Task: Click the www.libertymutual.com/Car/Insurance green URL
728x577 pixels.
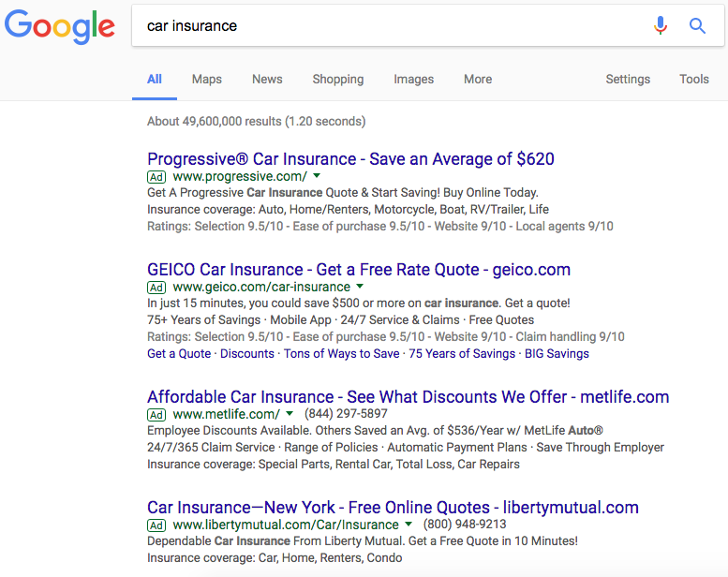Action: click(286, 525)
